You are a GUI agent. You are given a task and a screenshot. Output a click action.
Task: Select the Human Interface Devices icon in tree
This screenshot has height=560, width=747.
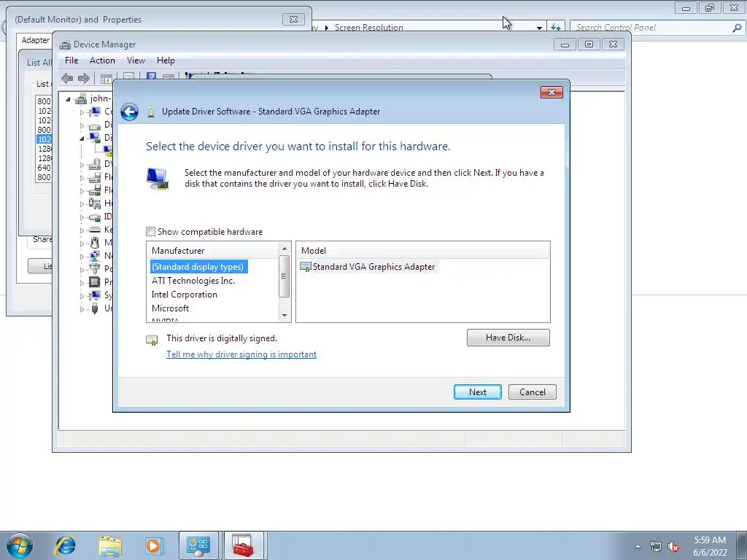coord(95,203)
